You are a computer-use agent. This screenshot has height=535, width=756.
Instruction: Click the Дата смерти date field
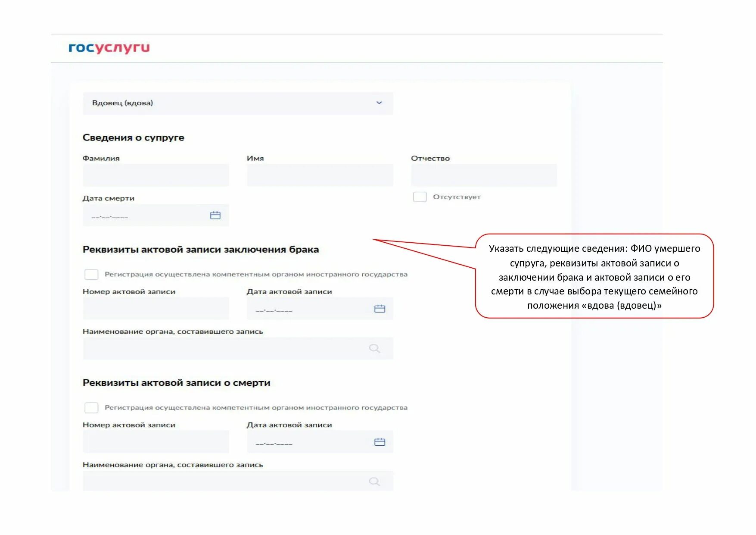156,215
